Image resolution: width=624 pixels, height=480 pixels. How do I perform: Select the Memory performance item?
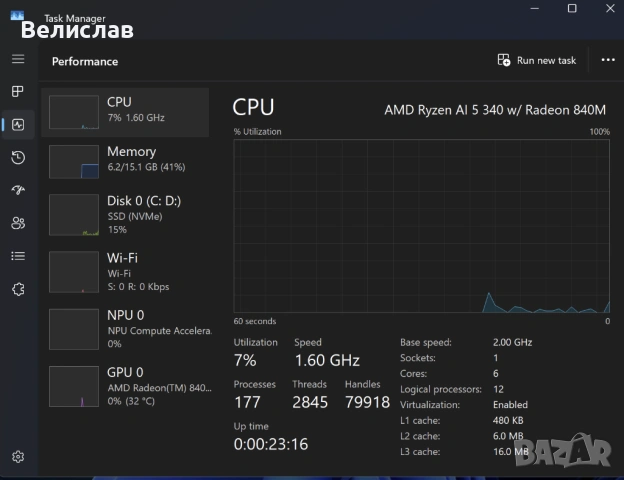(x=126, y=160)
